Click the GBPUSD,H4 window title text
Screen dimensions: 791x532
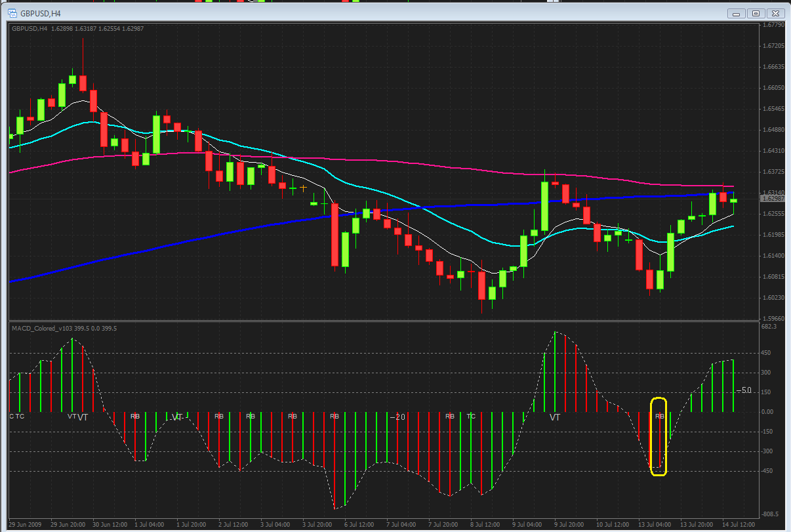pos(41,12)
